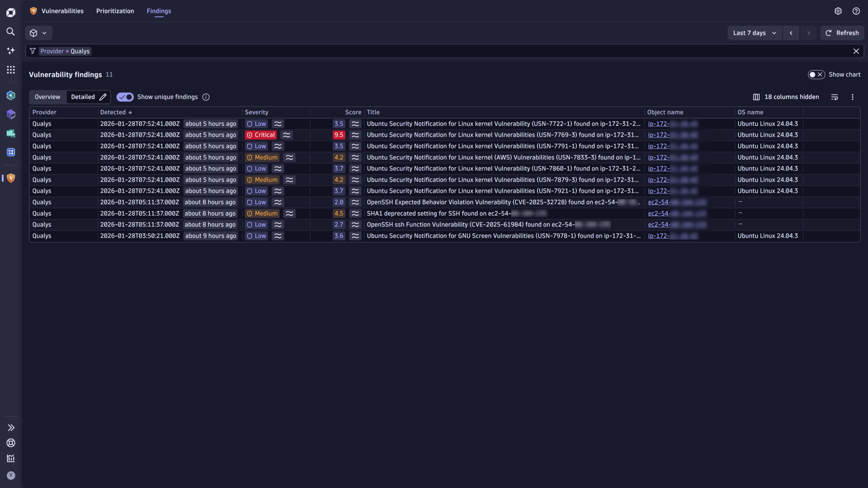Open the Help question mark icon
Image resolution: width=868 pixels, height=488 pixels.
[x=856, y=11]
